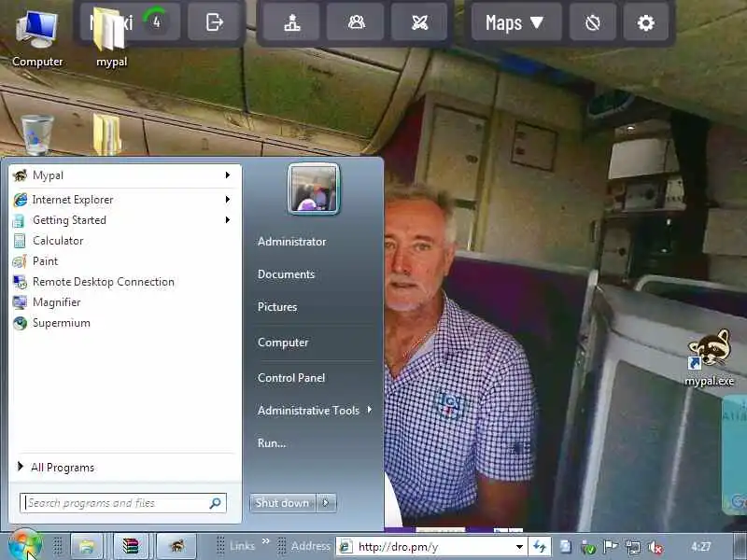
Task: Open Computer from Start menu right pane
Action: pos(283,343)
